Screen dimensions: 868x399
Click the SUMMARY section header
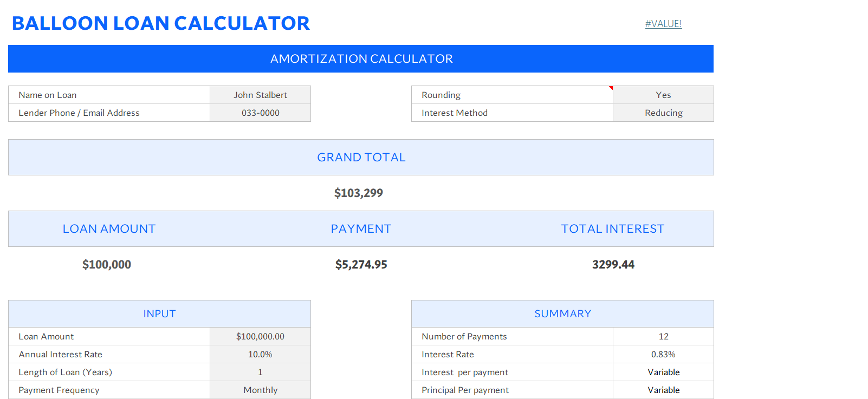click(x=562, y=313)
